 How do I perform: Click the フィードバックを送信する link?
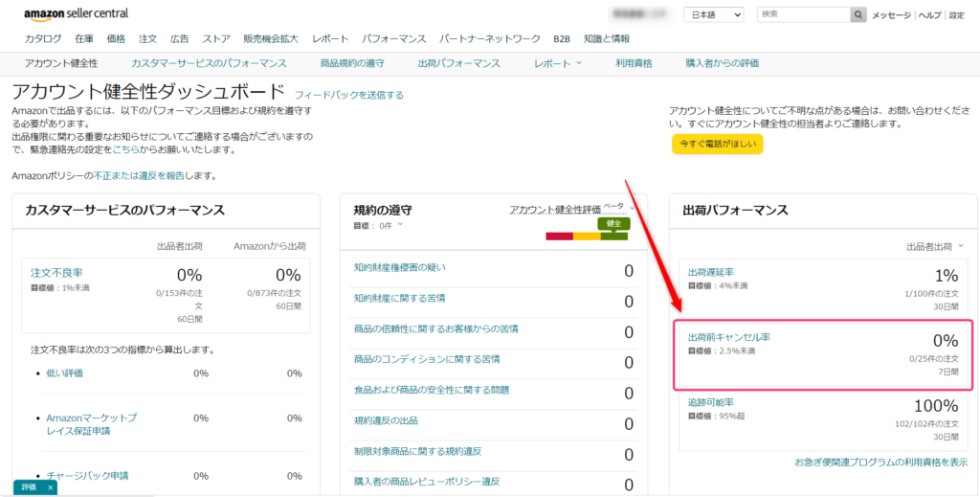click(x=349, y=95)
